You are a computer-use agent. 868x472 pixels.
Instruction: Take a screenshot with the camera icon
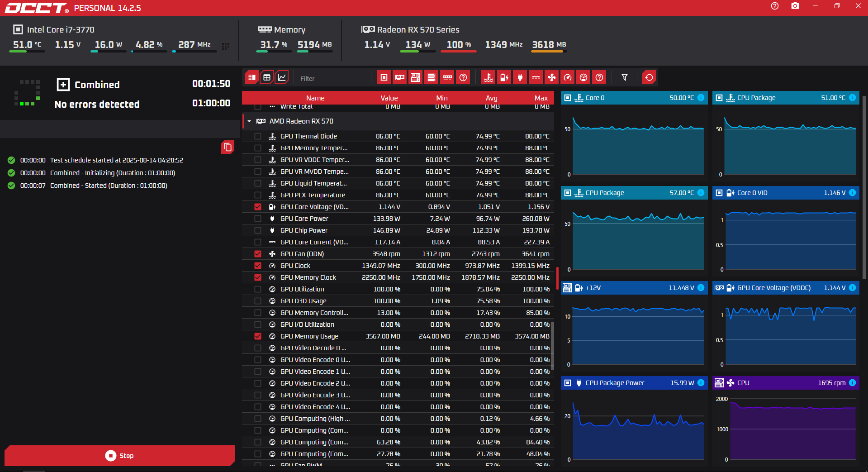click(x=795, y=6)
